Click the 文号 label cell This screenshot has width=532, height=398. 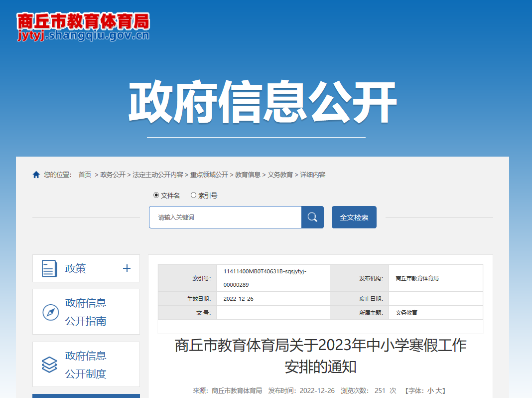pyautogui.click(x=187, y=313)
